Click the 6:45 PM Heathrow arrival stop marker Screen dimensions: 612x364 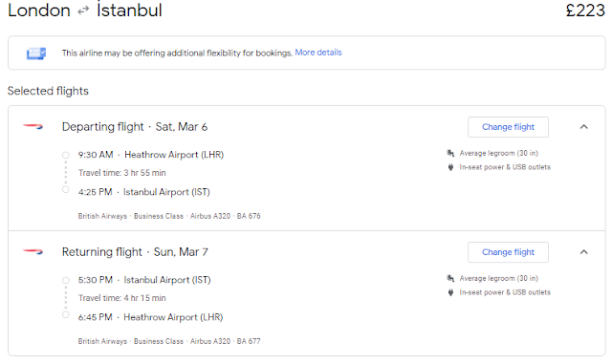point(66,315)
